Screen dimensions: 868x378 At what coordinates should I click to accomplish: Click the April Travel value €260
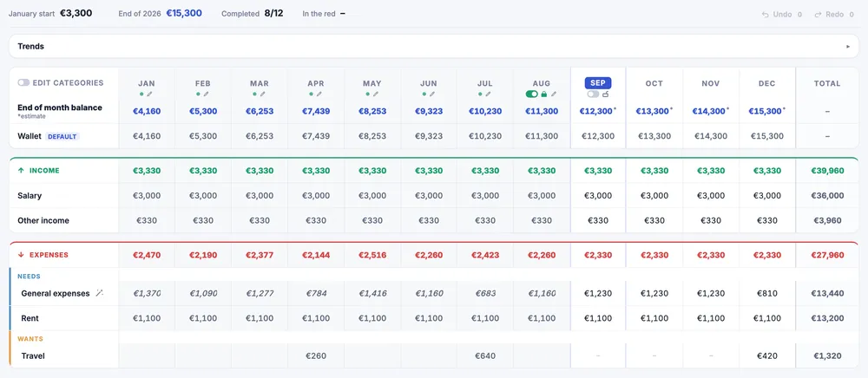click(x=316, y=356)
